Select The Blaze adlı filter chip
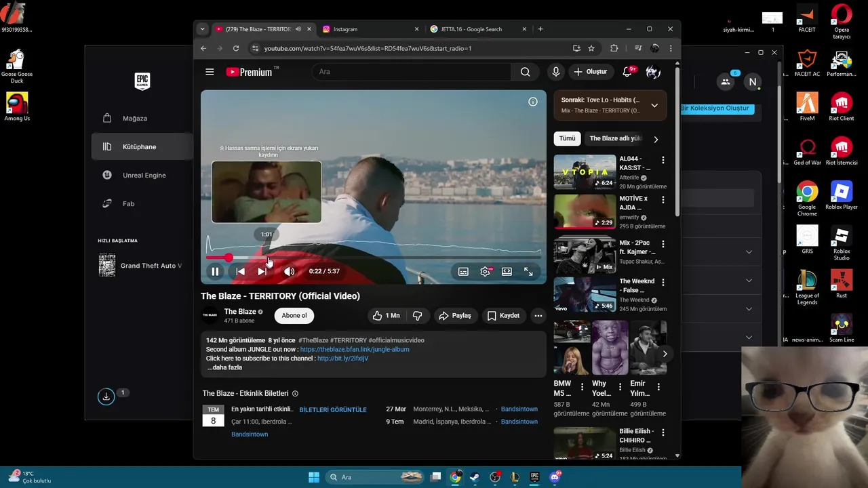 tap(614, 138)
